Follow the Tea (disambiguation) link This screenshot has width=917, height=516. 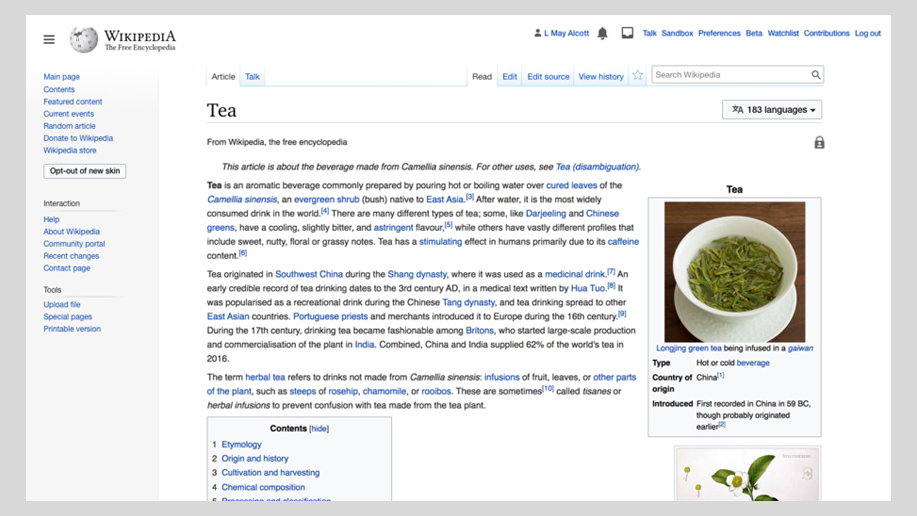597,167
